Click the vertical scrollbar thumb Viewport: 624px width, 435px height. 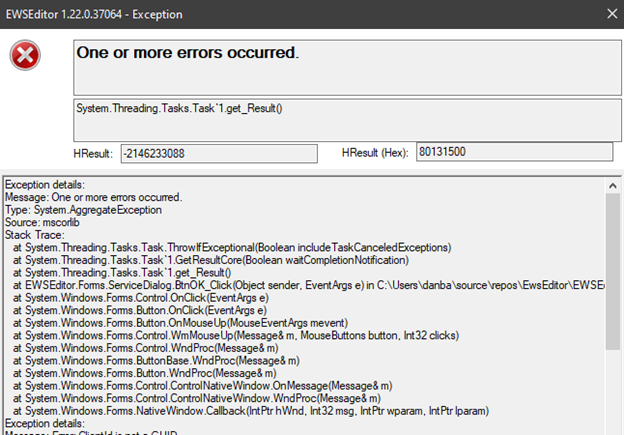click(612, 270)
